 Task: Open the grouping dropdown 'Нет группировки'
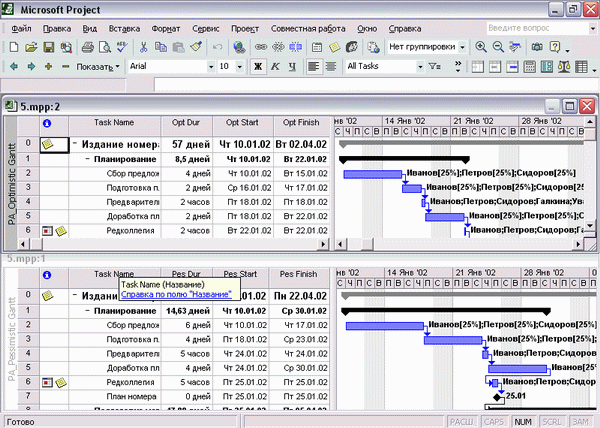tap(463, 47)
